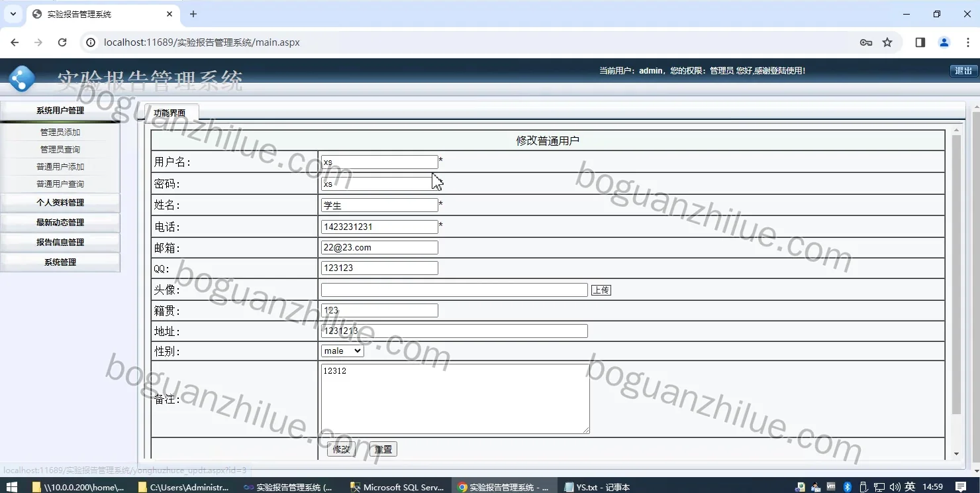
Task: Click the 修改 submit button
Action: point(341,449)
